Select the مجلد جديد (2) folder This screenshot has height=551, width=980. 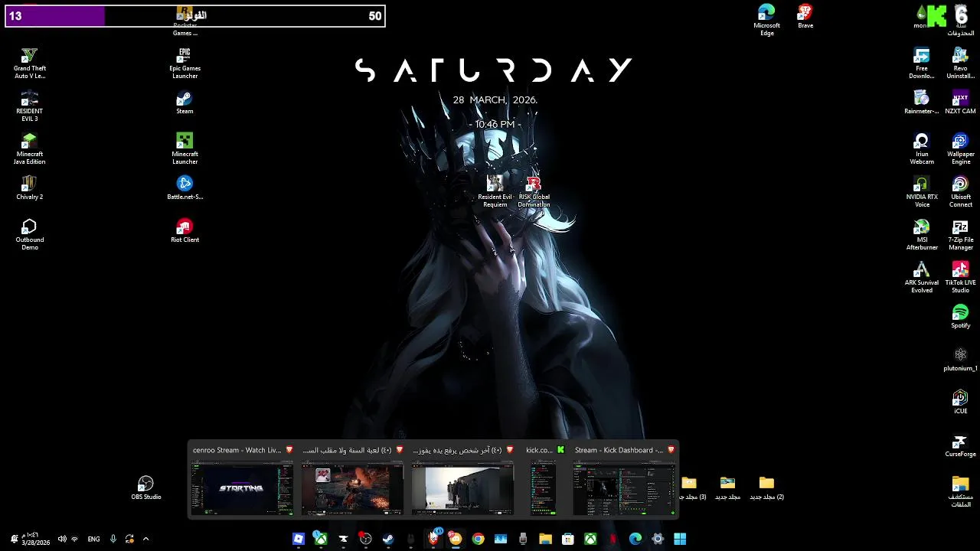(766, 488)
